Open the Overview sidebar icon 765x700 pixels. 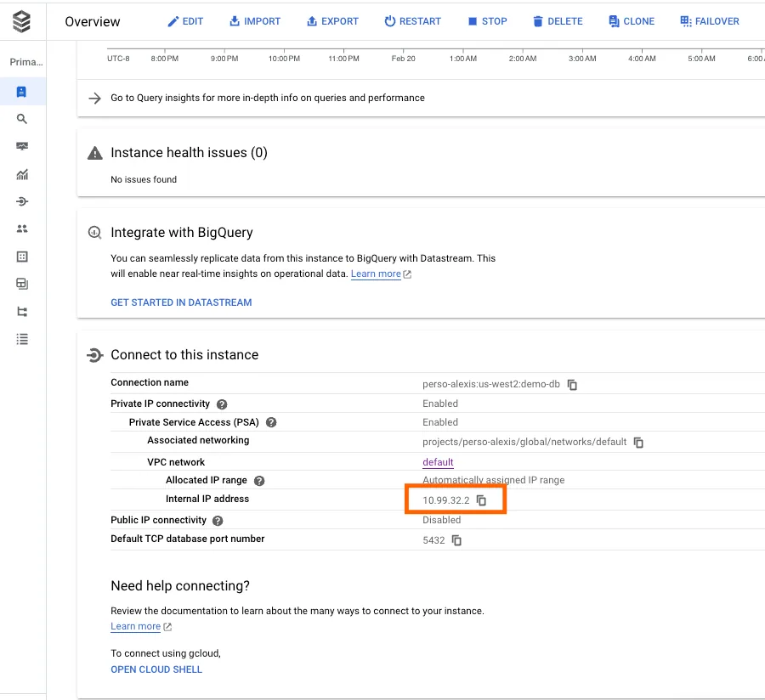pos(21,92)
